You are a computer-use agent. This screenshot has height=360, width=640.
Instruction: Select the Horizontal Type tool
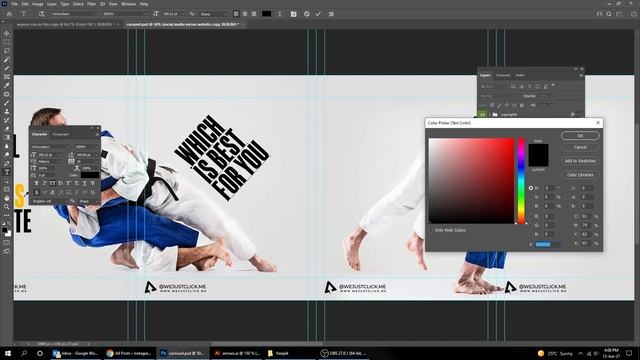(x=7, y=172)
